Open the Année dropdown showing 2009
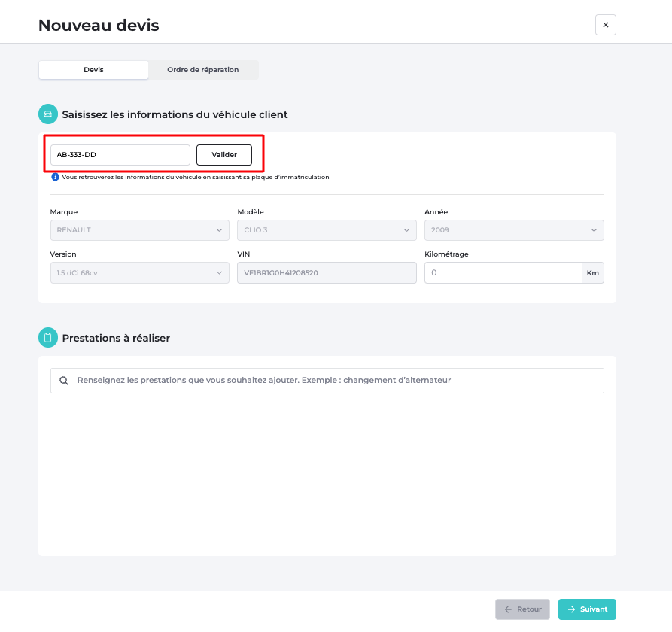 pyautogui.click(x=514, y=230)
